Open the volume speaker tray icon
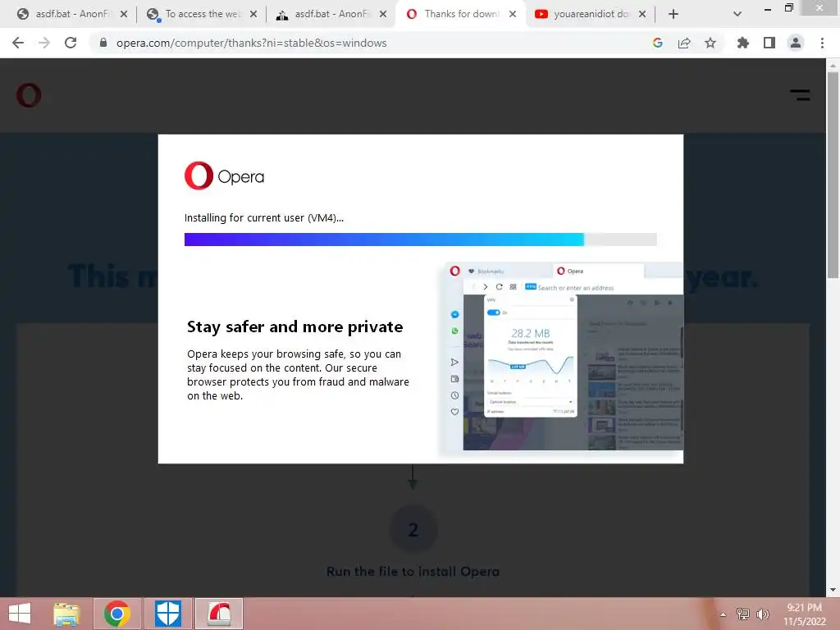The width and height of the screenshot is (840, 630). (762, 614)
